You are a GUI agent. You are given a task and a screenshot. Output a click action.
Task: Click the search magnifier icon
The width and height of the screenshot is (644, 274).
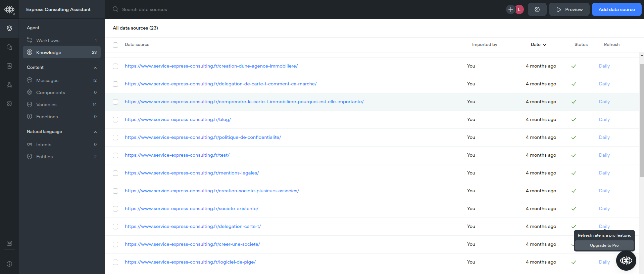(115, 9)
